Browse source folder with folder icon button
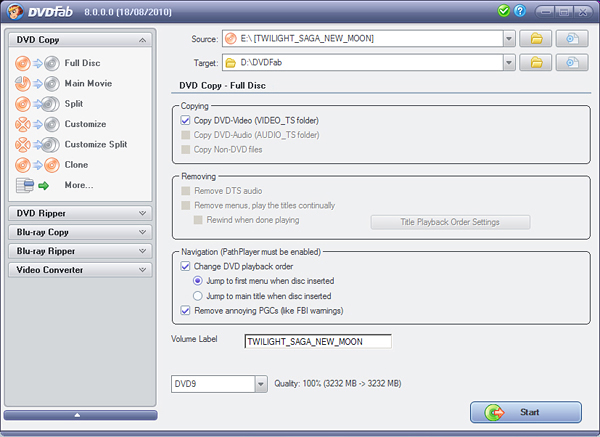The image size is (600, 437). [536, 39]
